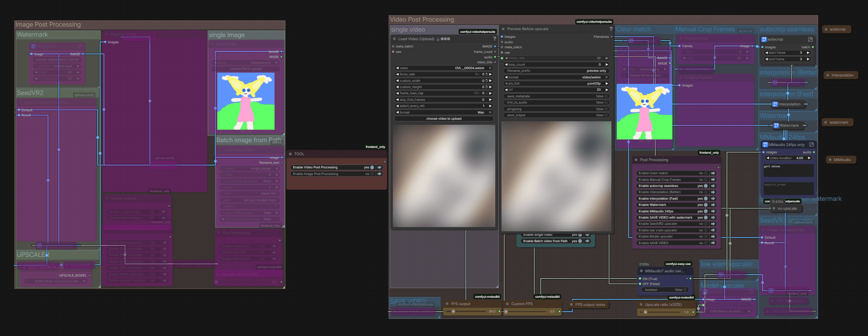Jump arrow for Enable Image Post Processing
The width and height of the screenshot is (868, 336).
(379, 174)
